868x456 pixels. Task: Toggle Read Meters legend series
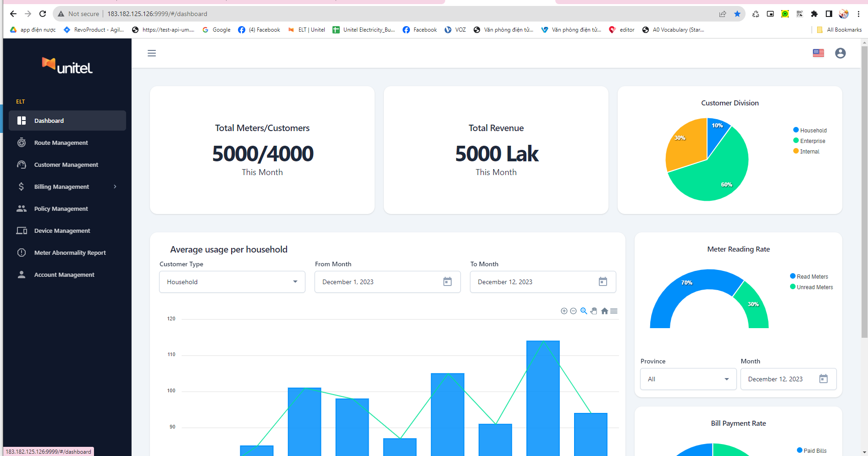tap(809, 276)
